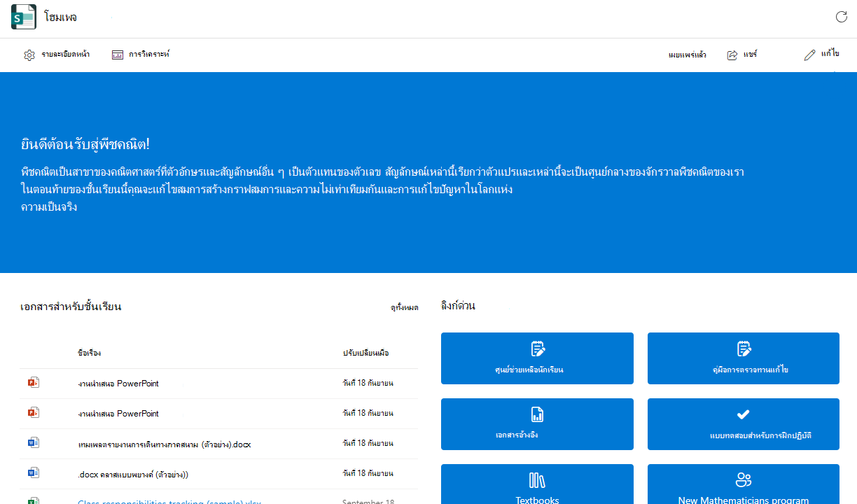Sort by the ปรับเปลี่ยนเมื่อ column header
Screen dimensions: 857x504
pos(366,353)
